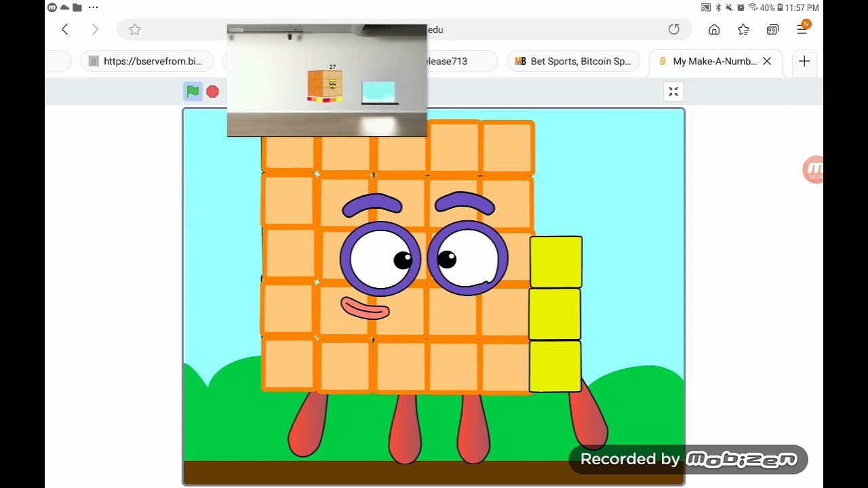
Task: Tap the alarm status icon
Action: (741, 7)
